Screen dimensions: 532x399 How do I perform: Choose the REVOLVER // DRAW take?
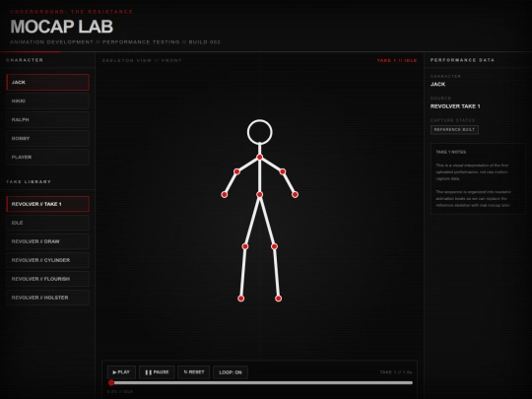[x=48, y=241]
